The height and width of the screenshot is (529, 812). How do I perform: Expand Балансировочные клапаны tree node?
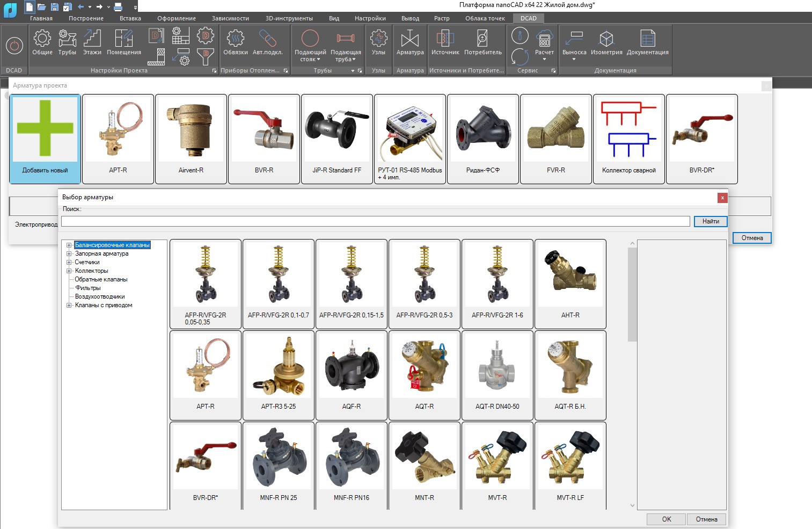[69, 245]
